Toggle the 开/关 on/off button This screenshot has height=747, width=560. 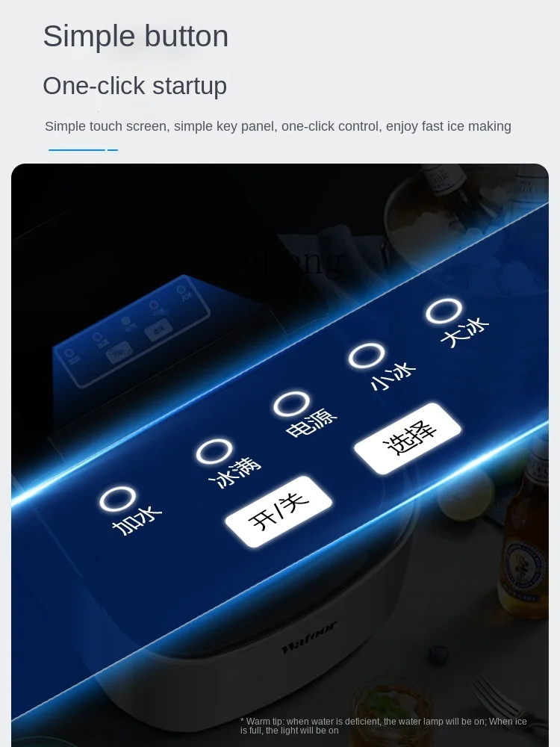point(279,511)
